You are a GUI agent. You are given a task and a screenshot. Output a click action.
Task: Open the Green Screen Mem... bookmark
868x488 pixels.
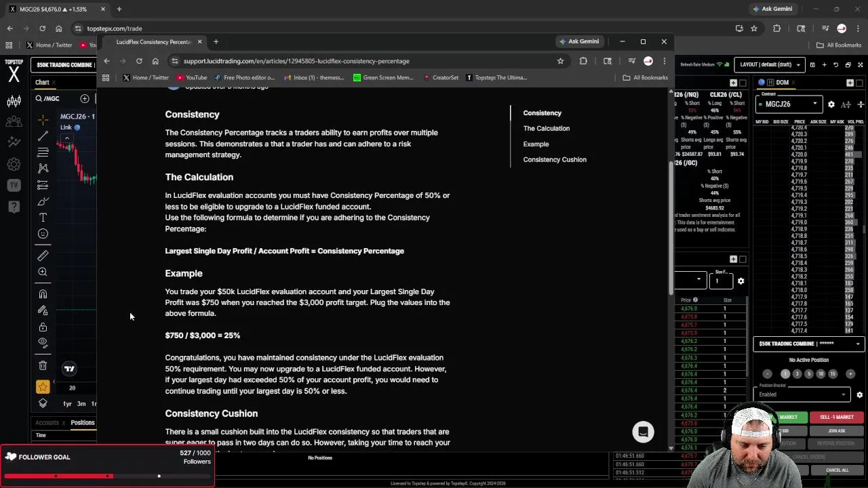(383, 77)
